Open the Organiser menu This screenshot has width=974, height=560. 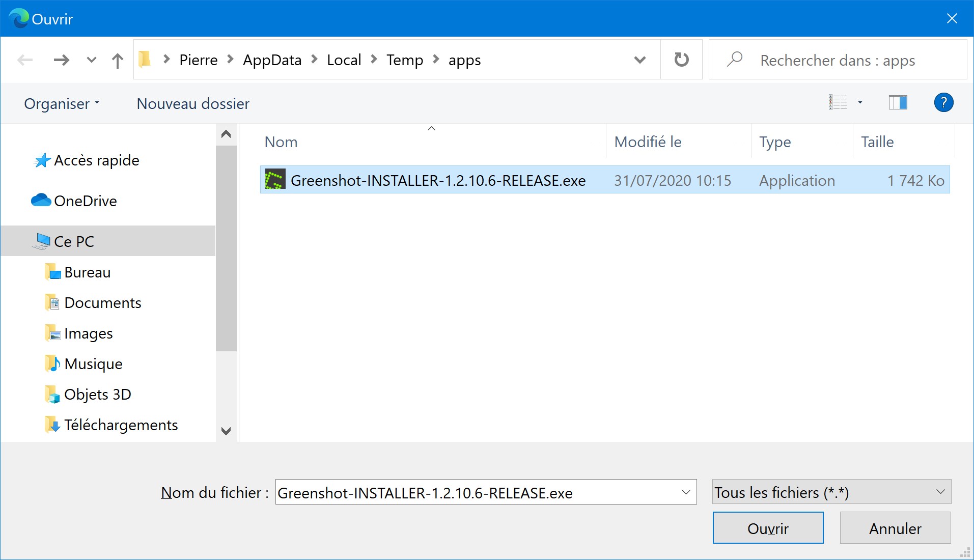coord(62,104)
